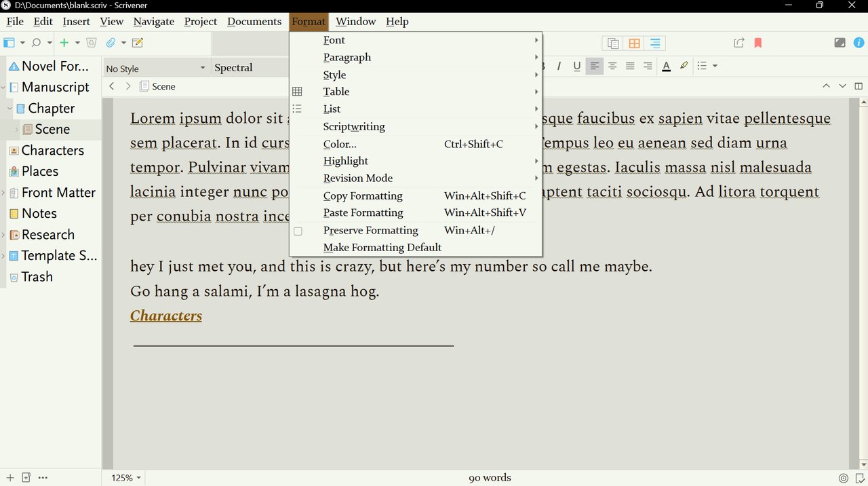This screenshot has height=486, width=868.
Task: Click the text color A swatch
Action: coord(667,66)
